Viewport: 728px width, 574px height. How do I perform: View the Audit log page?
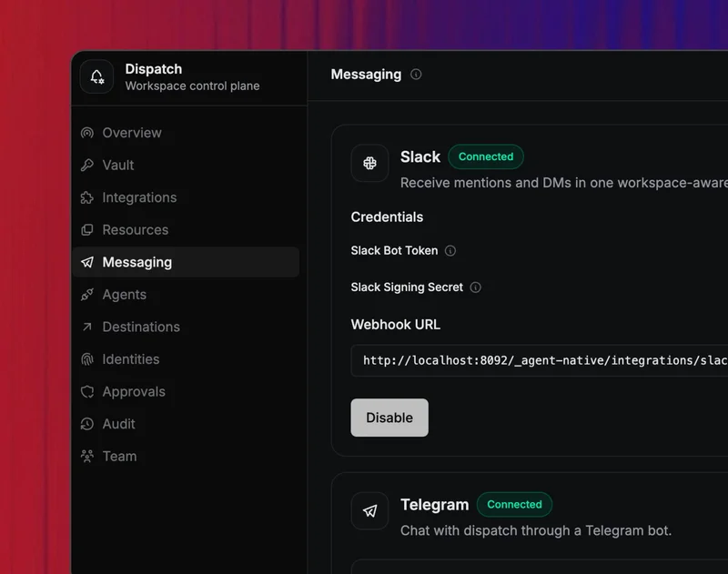tap(118, 424)
